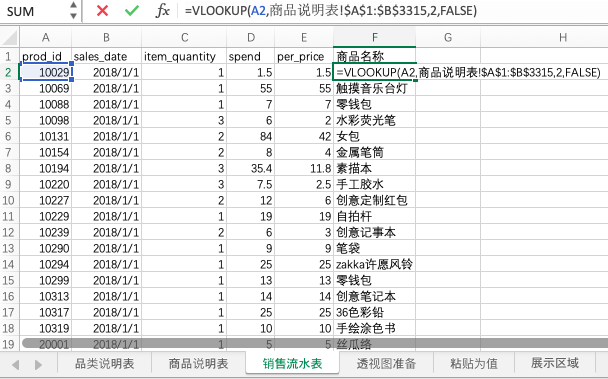Click cell containing 触摸音乐台灯
Viewport: 608px width, 379px height.
[375, 88]
